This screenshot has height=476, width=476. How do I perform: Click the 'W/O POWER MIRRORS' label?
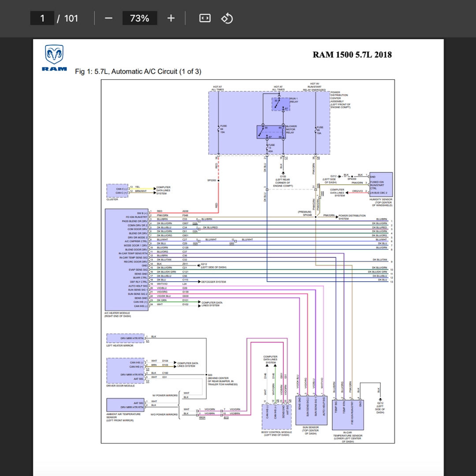pos(164,414)
